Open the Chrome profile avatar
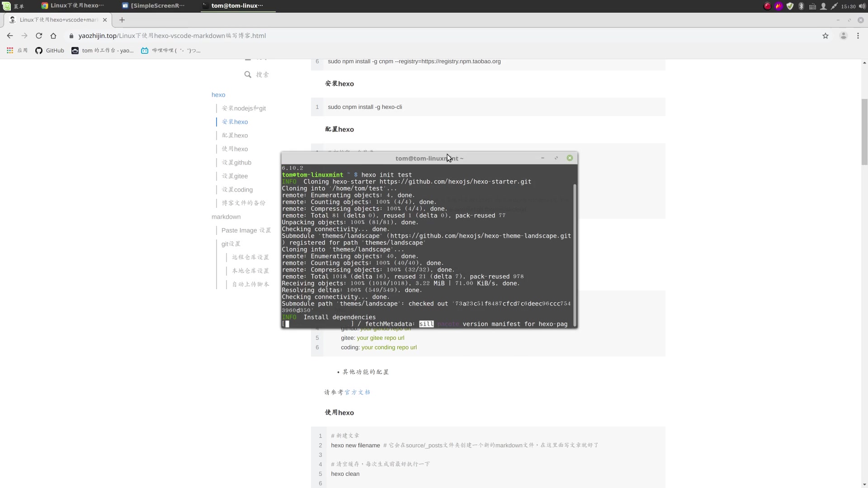This screenshot has height=488, width=868. tap(843, 36)
